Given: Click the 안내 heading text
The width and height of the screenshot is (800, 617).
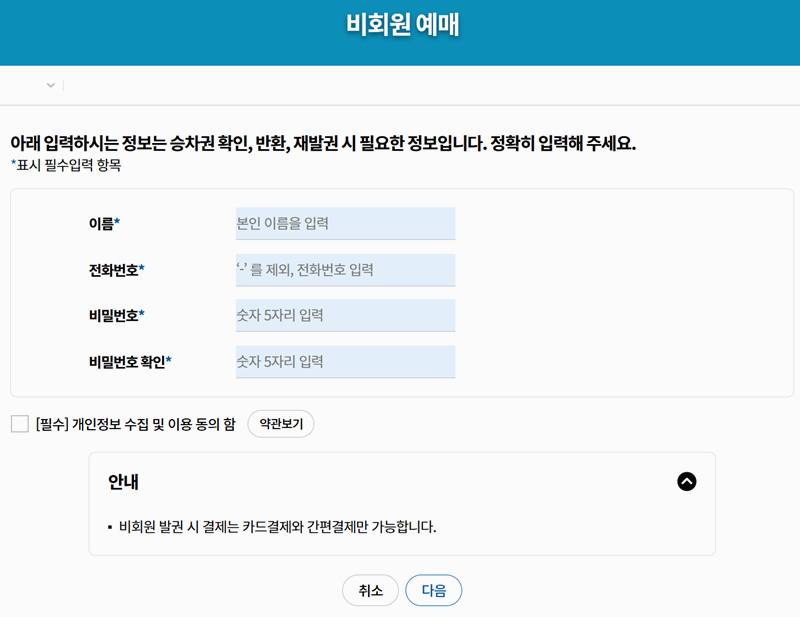Looking at the screenshot, I should point(123,482).
